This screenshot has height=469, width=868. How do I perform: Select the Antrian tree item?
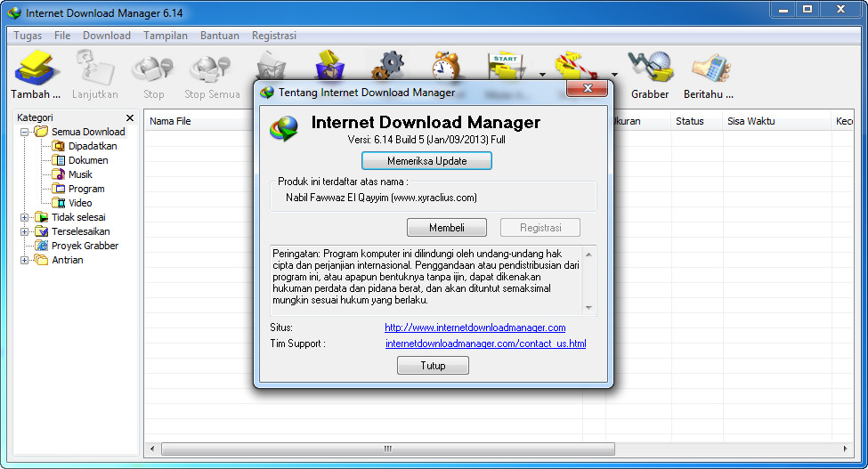coord(67,260)
